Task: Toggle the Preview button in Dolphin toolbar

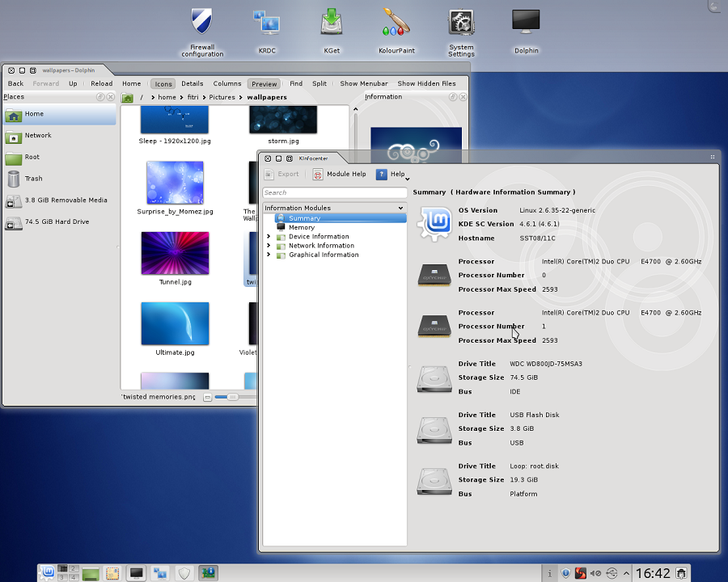Action: pyautogui.click(x=264, y=83)
